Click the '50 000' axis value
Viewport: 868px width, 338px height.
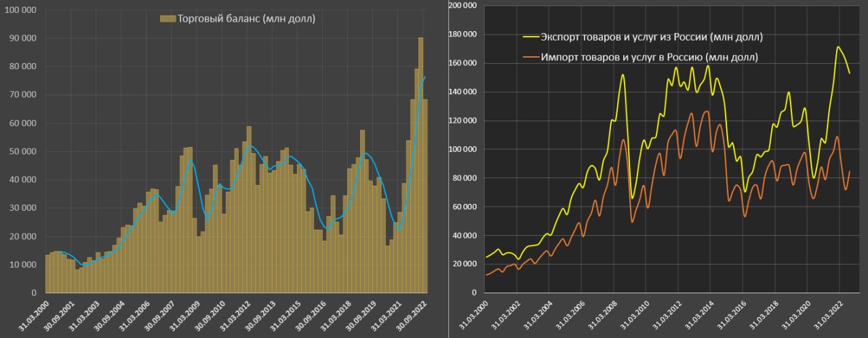[x=23, y=152]
